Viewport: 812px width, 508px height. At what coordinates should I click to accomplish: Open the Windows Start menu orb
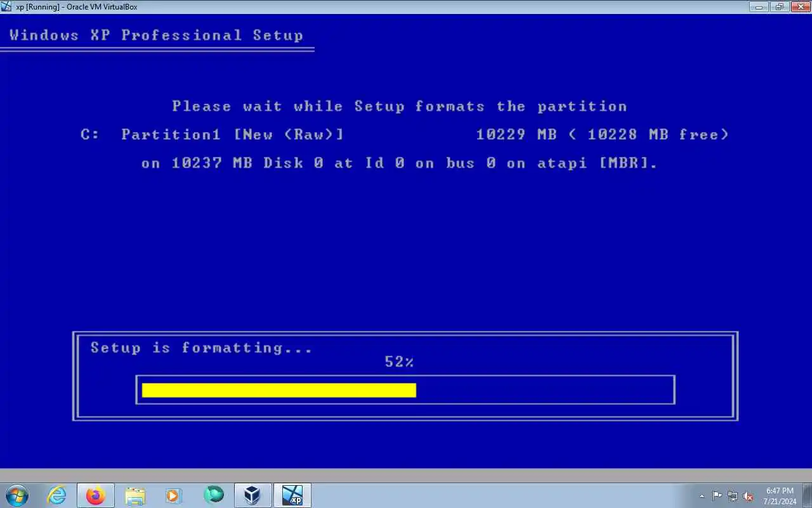point(16,495)
